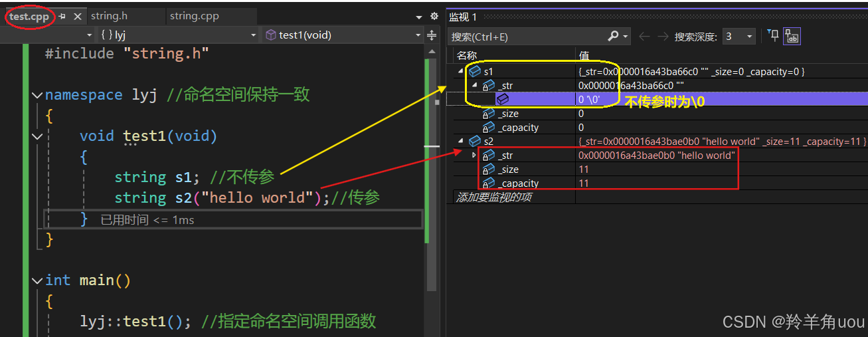This screenshot has width=868, height=337.
Task: Select the value 0 '\0' cell
Action: pos(589,99)
